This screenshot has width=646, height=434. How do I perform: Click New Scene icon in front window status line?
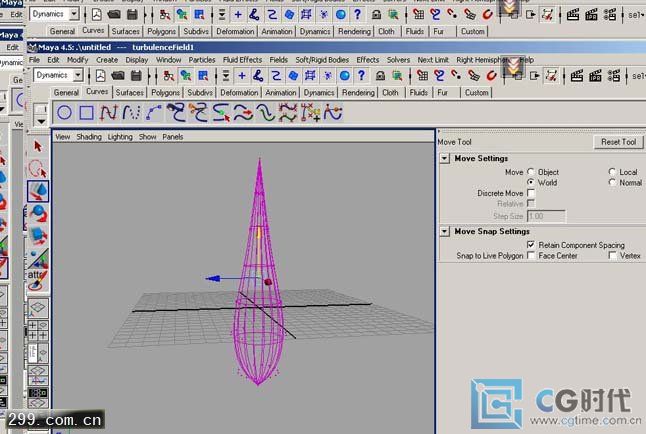tap(100, 76)
